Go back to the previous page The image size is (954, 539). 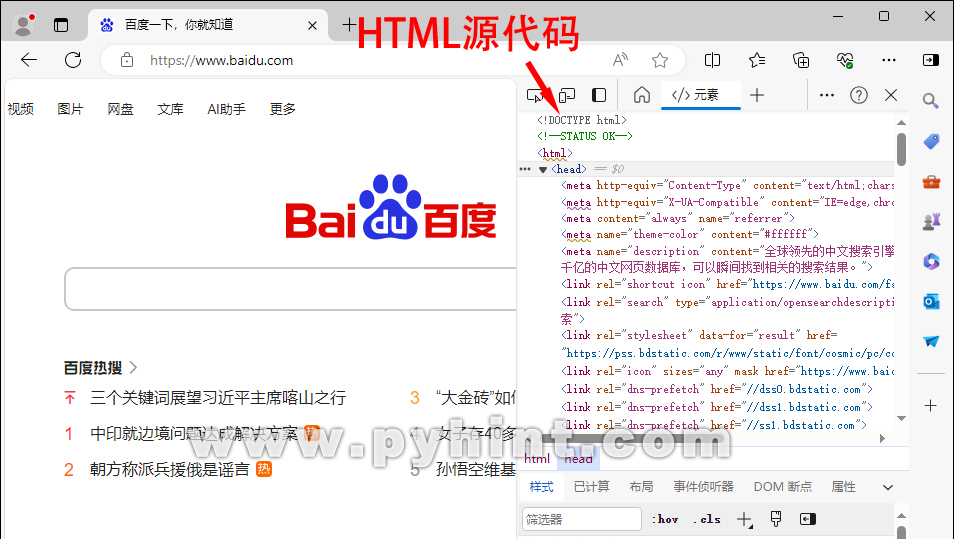pyautogui.click(x=29, y=60)
